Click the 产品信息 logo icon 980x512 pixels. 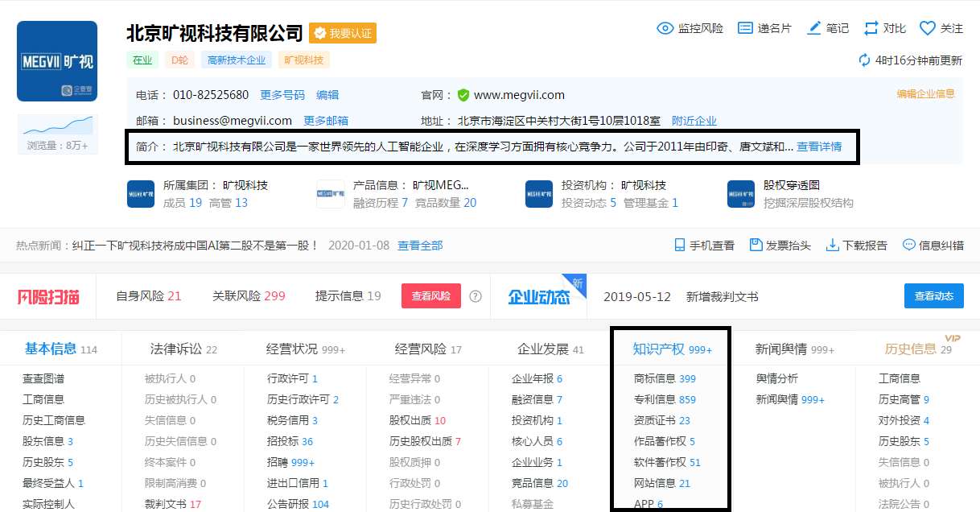tap(331, 194)
